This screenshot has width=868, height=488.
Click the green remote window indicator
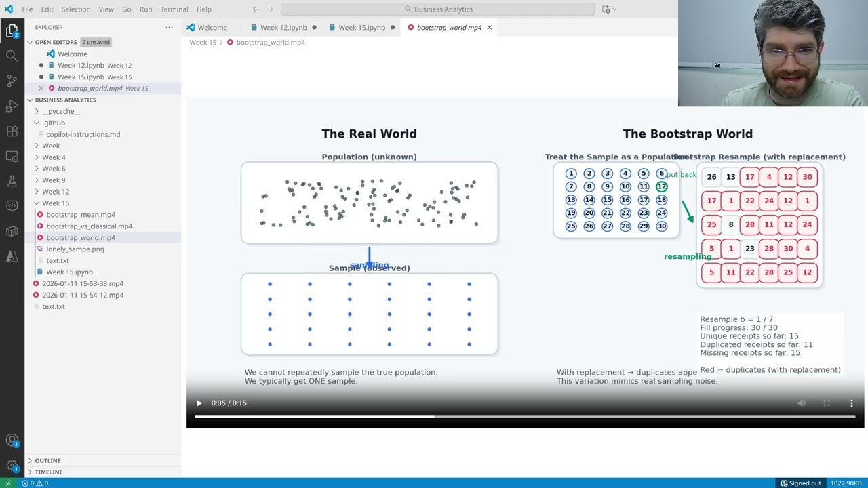(x=7, y=483)
